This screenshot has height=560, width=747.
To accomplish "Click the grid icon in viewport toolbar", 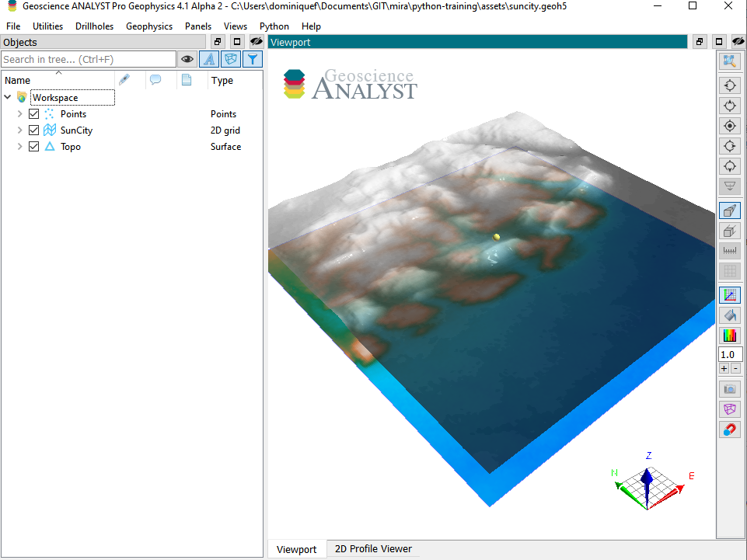I will coord(729,271).
